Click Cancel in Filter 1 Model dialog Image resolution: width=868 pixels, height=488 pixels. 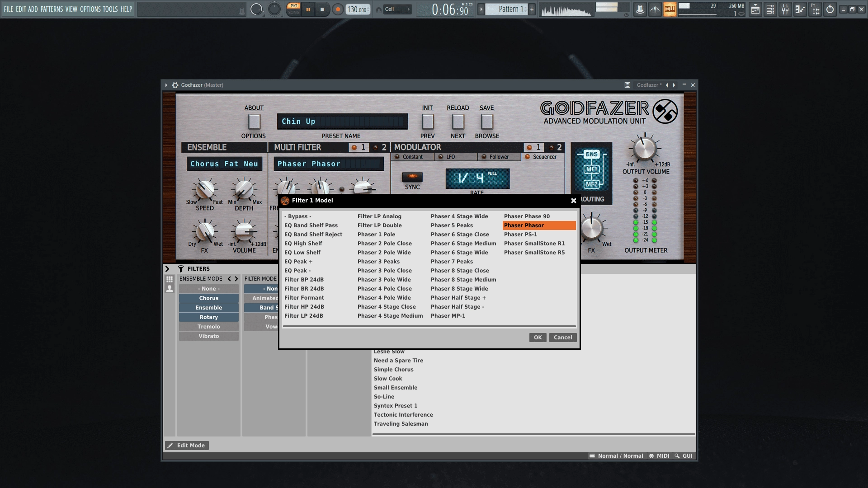[563, 338]
